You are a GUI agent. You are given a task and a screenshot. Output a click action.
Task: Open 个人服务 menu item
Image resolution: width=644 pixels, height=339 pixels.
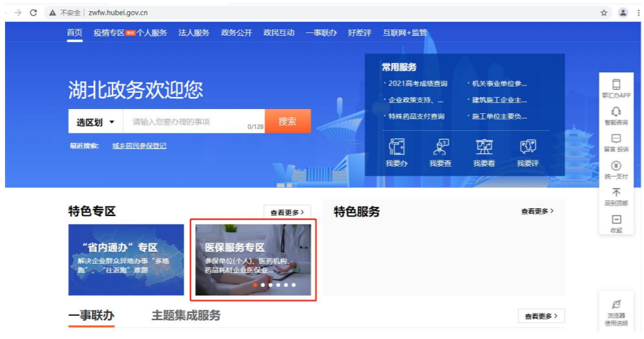pos(152,33)
